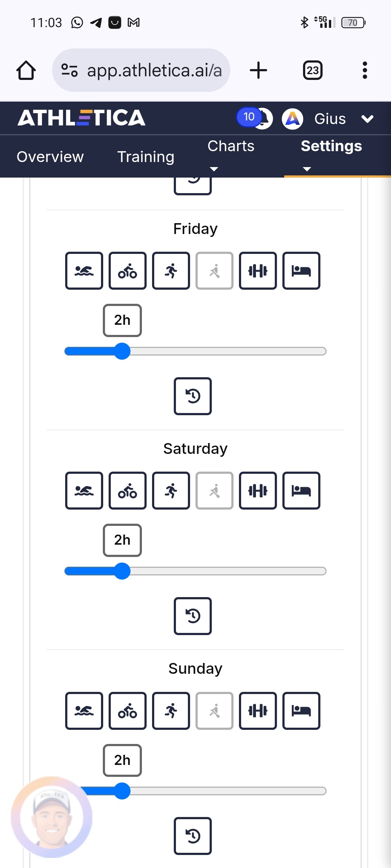Image resolution: width=391 pixels, height=868 pixels.
Task: Select strength training icon for Friday
Action: [x=258, y=271]
